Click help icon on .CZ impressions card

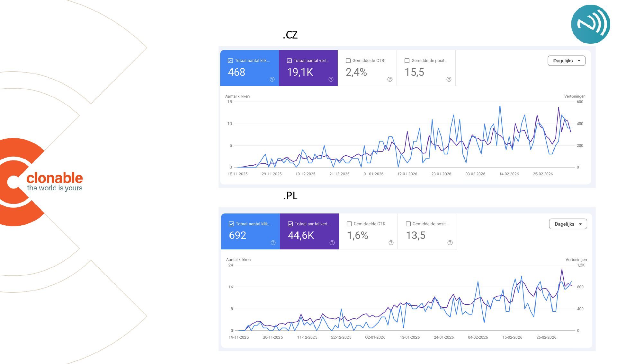[x=331, y=79]
